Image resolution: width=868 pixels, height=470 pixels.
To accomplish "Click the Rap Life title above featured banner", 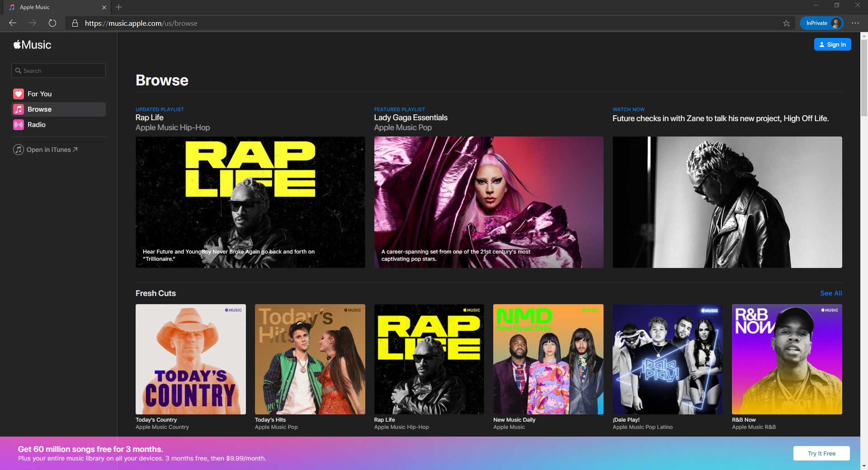I will (150, 117).
